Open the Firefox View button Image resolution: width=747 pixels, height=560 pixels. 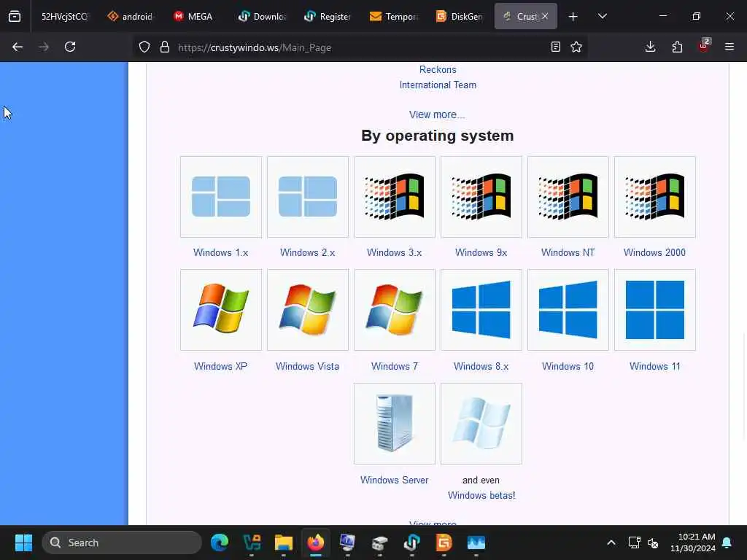tap(15, 16)
